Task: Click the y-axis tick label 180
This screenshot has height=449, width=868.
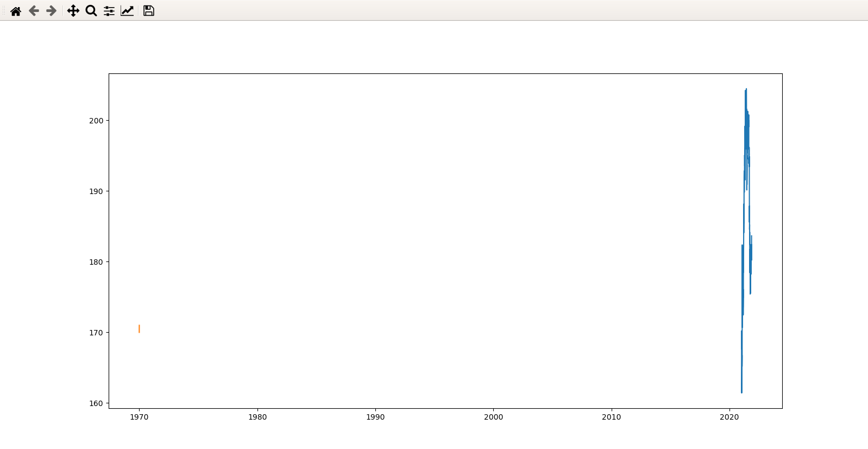Action: [x=96, y=262]
